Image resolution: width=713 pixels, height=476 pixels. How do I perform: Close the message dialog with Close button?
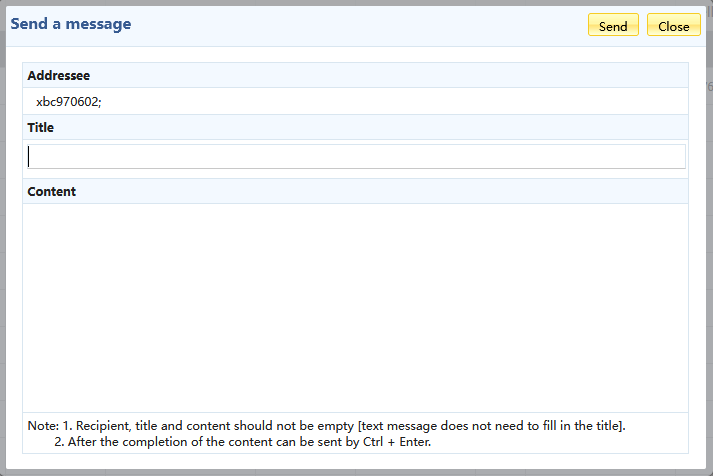(x=673, y=26)
